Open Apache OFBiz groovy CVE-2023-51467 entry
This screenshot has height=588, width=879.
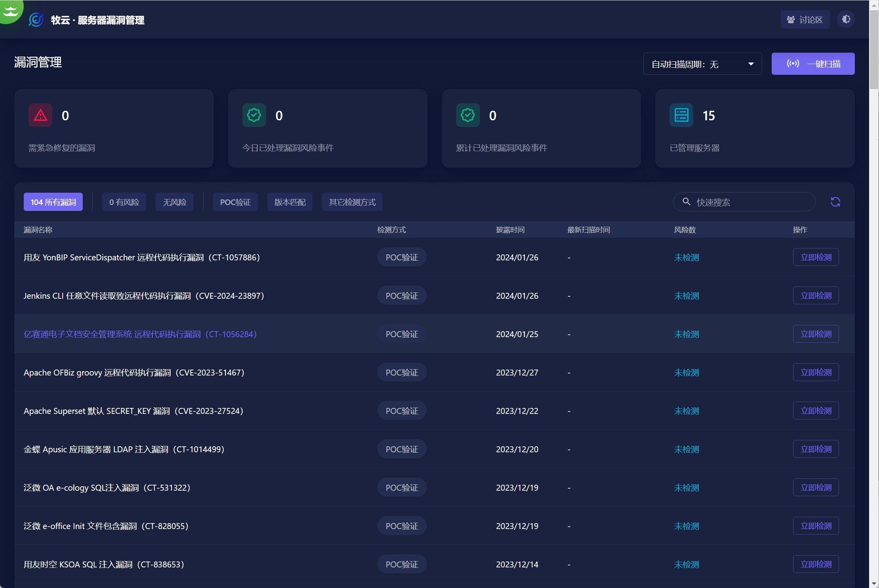click(134, 373)
